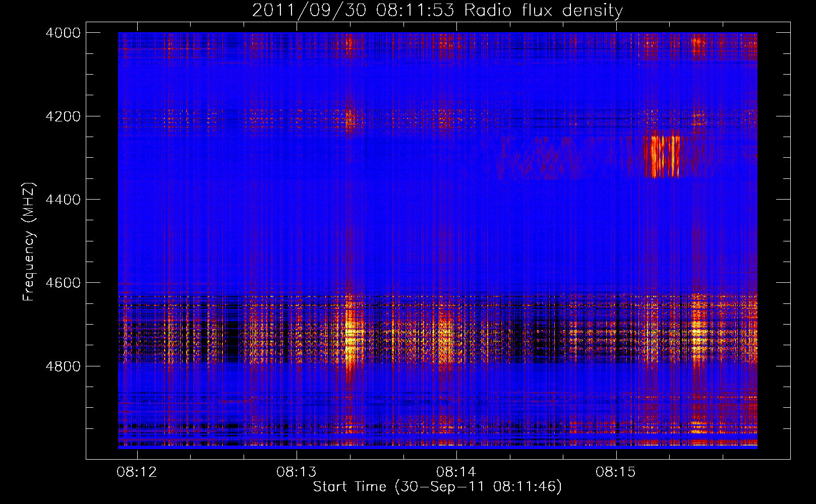Click the "Frequency (MHZ)" y-axis title

(29, 241)
